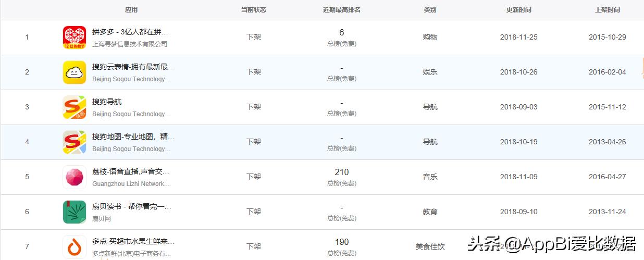Click 下架 status in the 拼多多 row
Screen dimensions: 644x260
point(254,38)
